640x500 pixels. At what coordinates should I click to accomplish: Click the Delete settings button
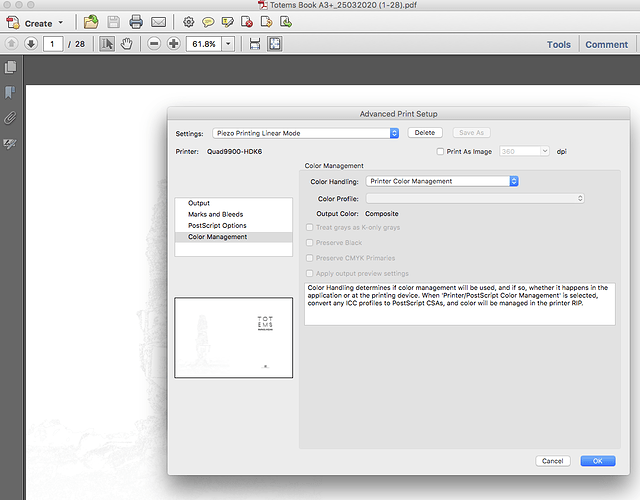coord(424,132)
